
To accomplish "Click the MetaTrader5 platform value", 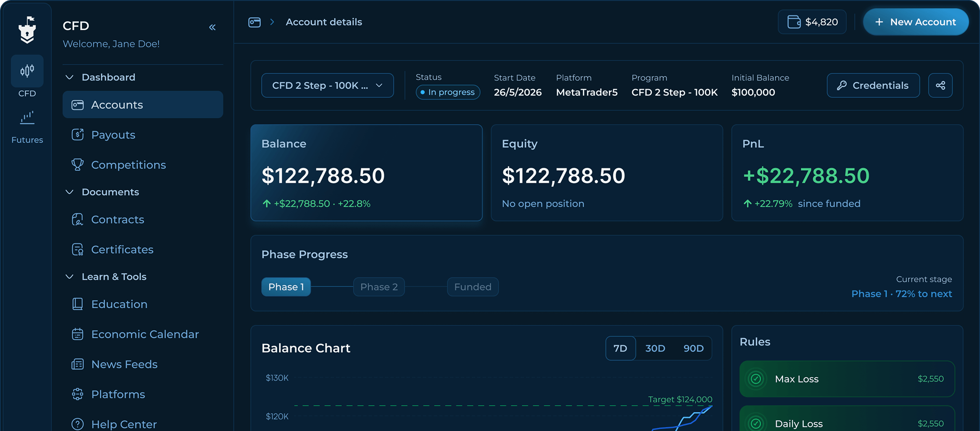I will 587,92.
